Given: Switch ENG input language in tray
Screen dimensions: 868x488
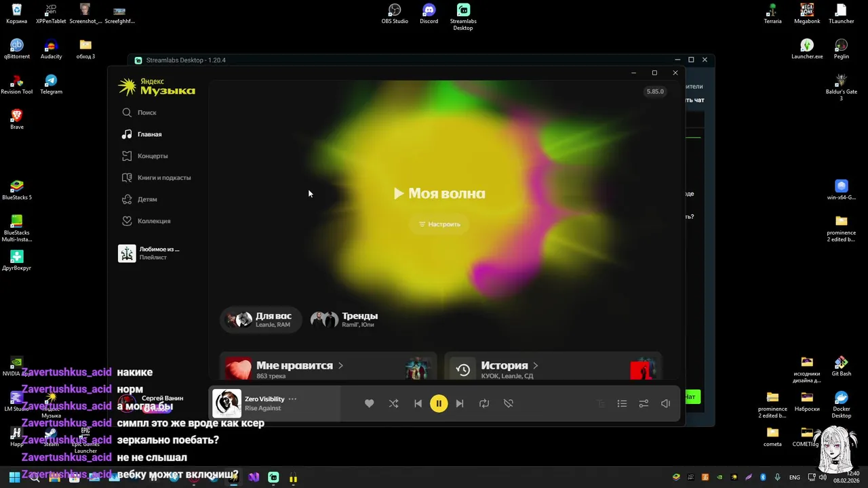Looking at the screenshot, I should click(x=795, y=477).
